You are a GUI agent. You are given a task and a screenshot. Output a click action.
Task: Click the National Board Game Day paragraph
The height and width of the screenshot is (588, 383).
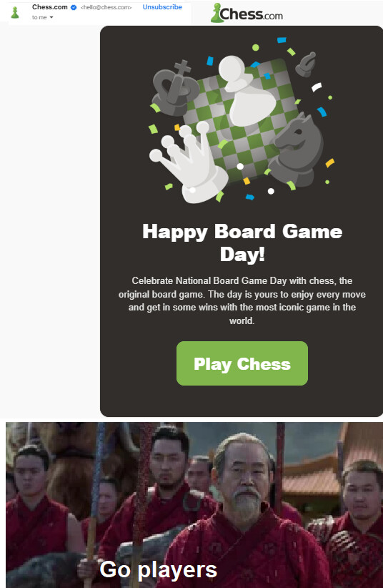pos(242,300)
